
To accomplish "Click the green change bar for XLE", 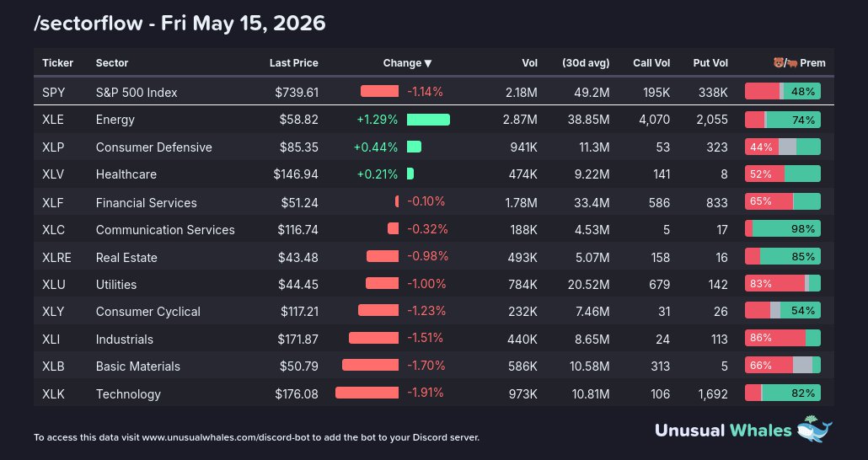I will point(428,120).
